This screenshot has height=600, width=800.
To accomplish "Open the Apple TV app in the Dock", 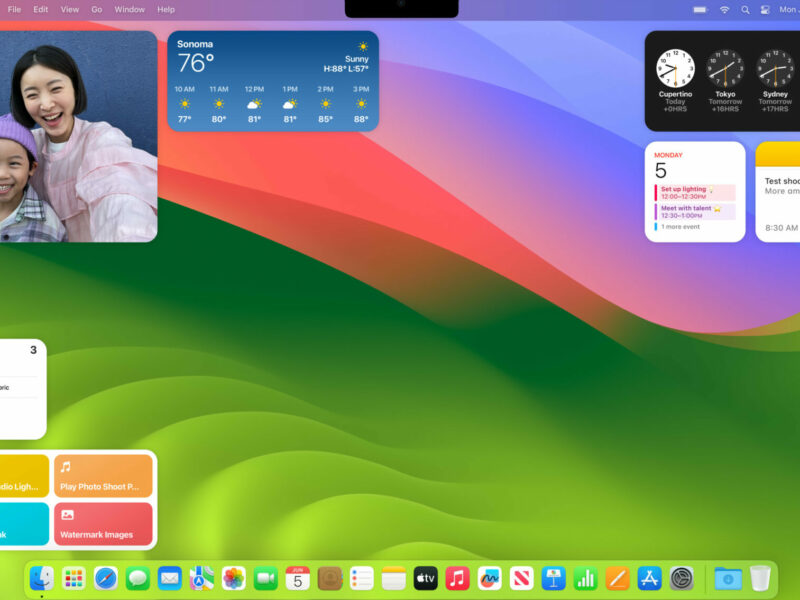I will click(x=426, y=579).
